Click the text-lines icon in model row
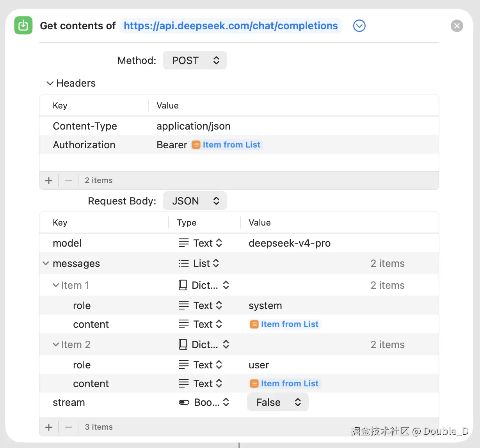480x448 pixels. click(x=183, y=243)
